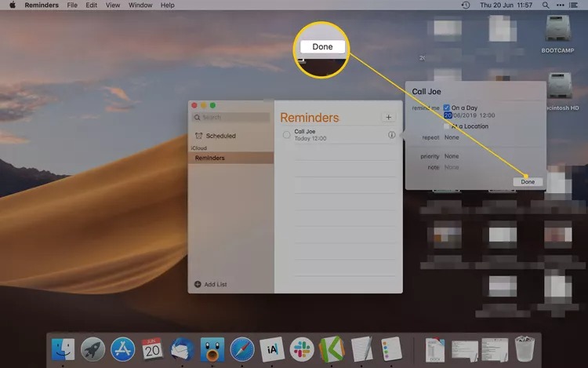The height and width of the screenshot is (368, 588).
Task: Open iA Writer icon in Dock
Action: [272, 349]
